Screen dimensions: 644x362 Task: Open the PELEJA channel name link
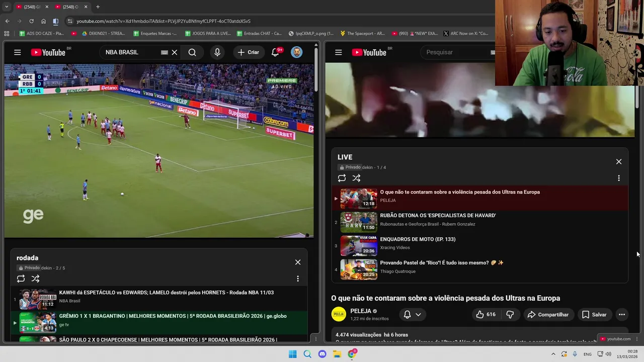point(361,311)
